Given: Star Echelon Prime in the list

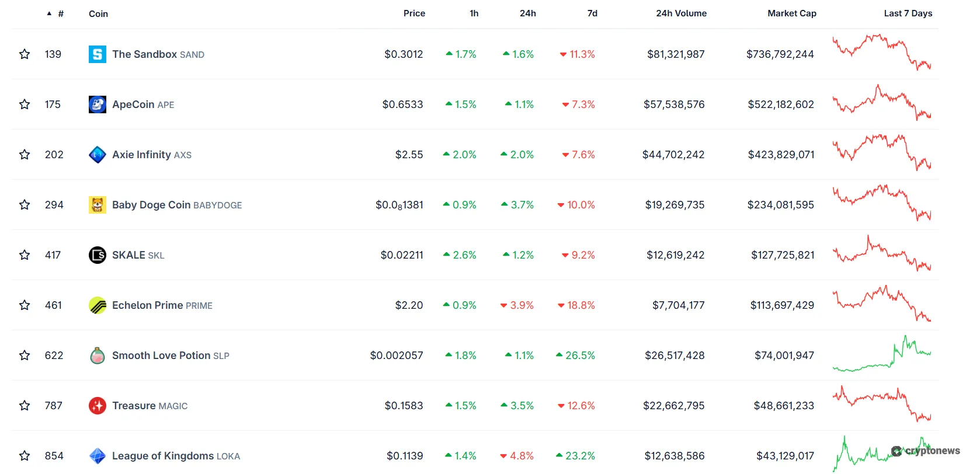Looking at the screenshot, I should (x=25, y=305).
